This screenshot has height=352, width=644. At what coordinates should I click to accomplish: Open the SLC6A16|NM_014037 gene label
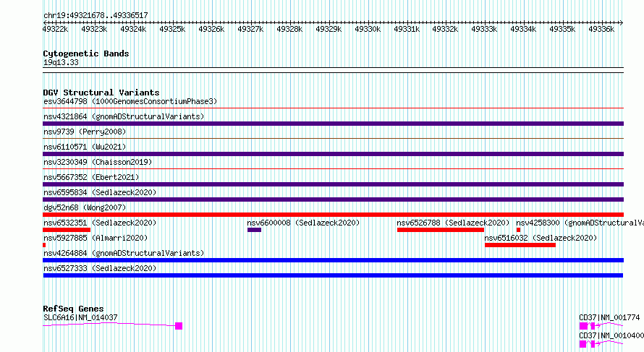click(x=80, y=317)
